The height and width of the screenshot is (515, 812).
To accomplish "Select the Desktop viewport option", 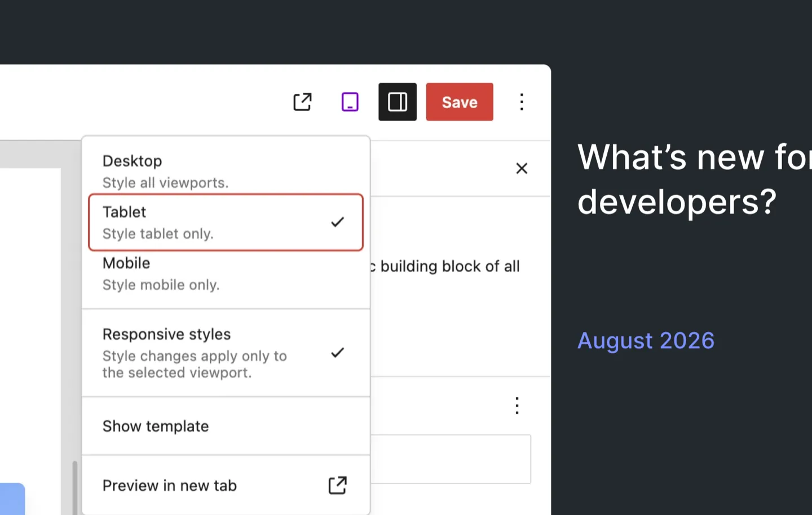I will pos(226,171).
